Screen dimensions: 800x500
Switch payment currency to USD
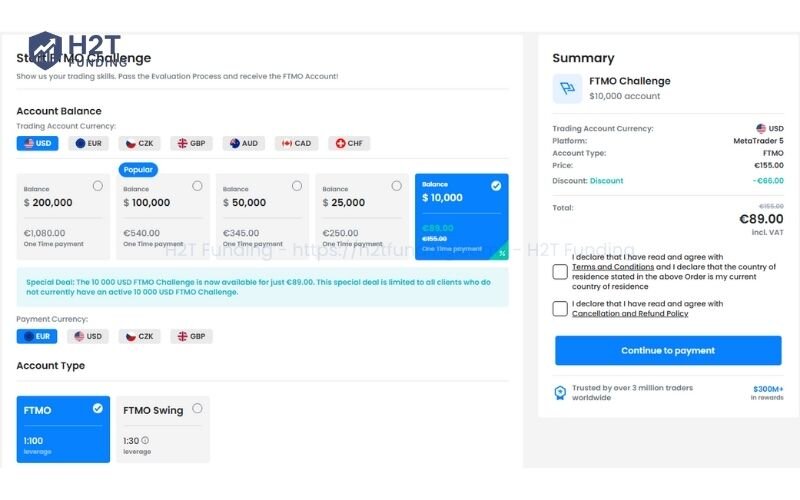coord(88,336)
